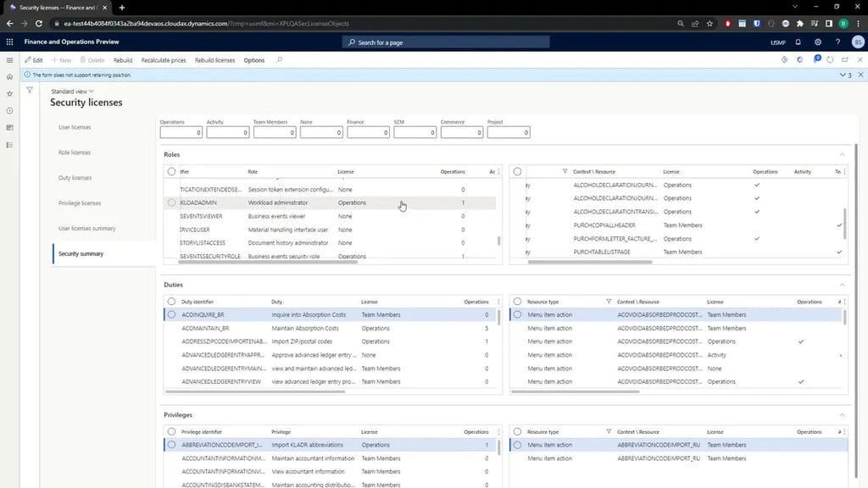Collapse the Roles section

[x=841, y=155]
